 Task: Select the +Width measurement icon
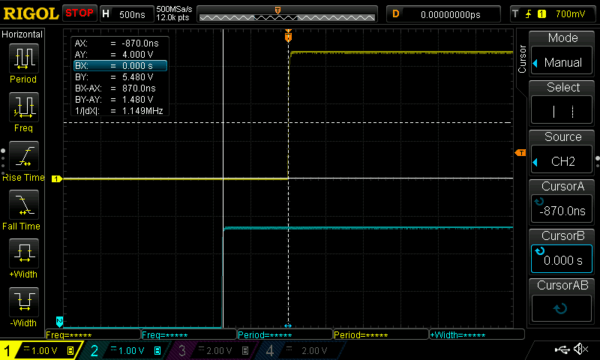pyautogui.click(x=24, y=253)
